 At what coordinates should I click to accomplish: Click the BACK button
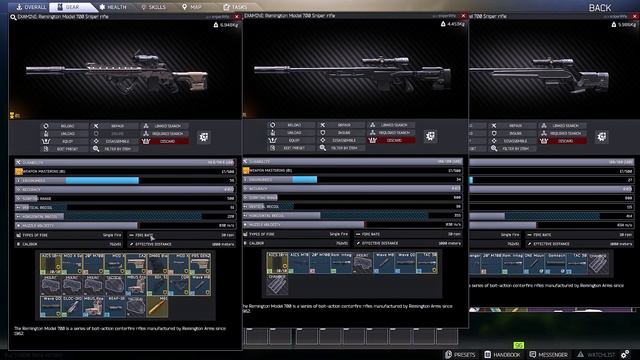click(x=600, y=8)
